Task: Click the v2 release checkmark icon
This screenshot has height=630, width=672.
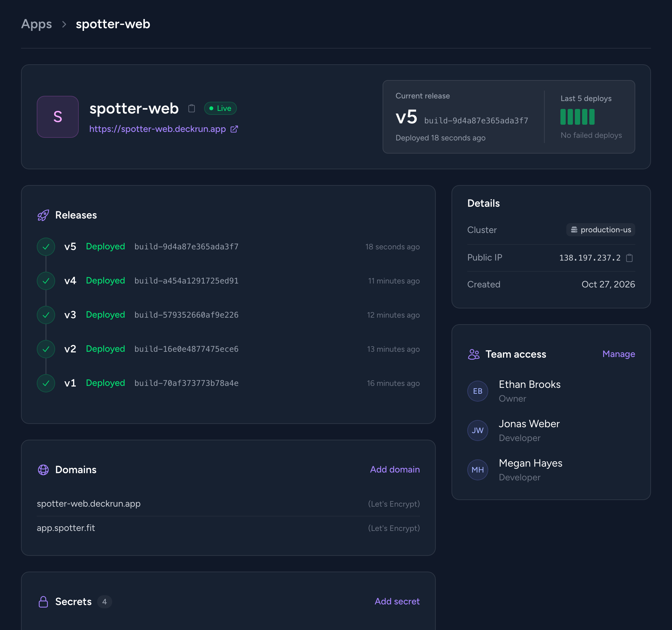Action: tap(46, 349)
